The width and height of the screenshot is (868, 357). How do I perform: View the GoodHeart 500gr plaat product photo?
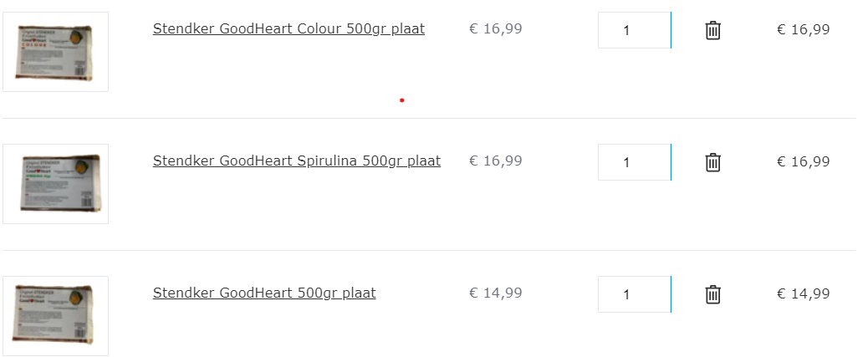55,315
